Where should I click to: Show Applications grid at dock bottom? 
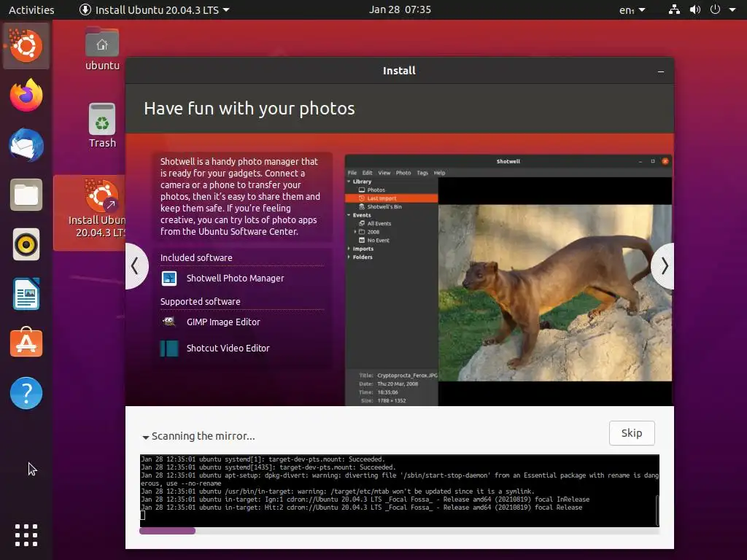click(x=26, y=535)
